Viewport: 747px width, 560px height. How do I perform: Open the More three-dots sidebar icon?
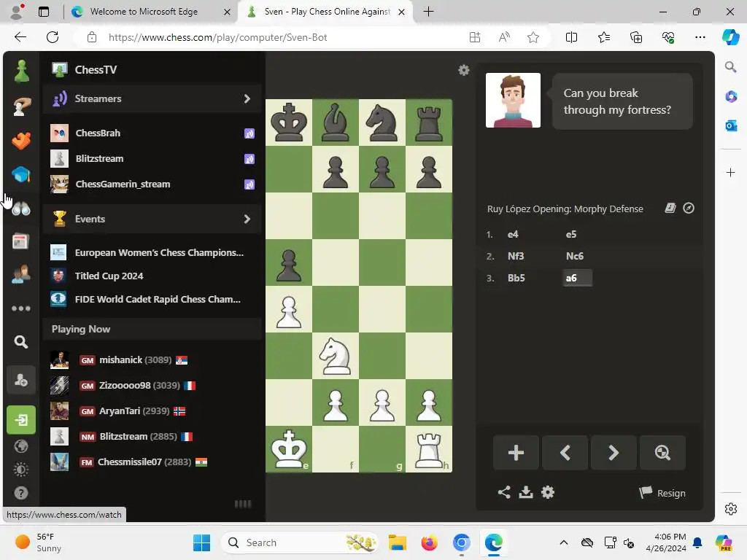point(21,308)
